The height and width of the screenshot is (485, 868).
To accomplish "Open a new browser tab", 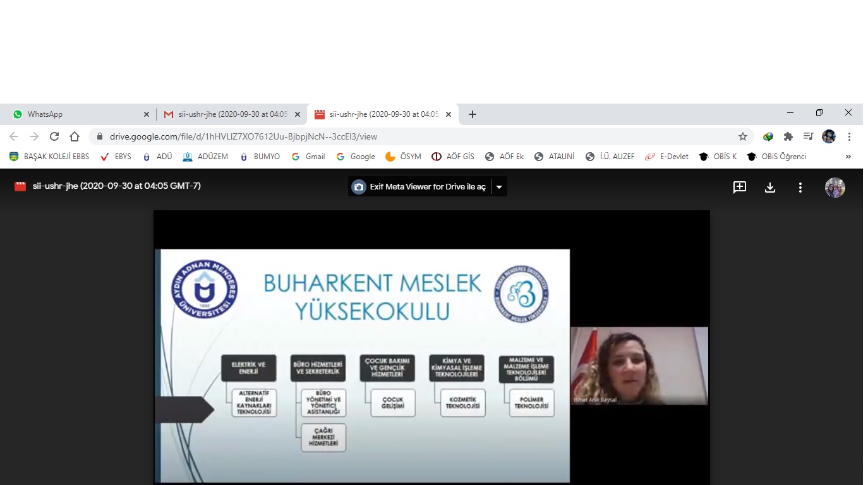I will 472,114.
